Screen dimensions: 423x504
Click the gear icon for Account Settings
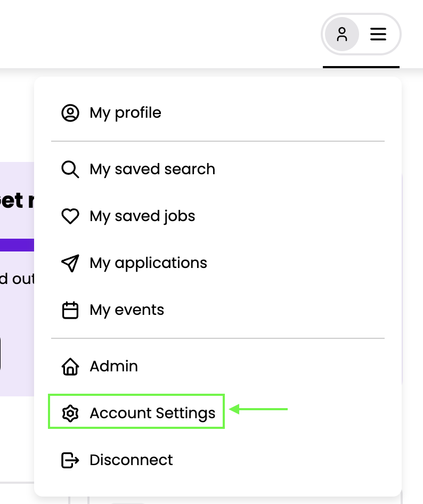70,413
